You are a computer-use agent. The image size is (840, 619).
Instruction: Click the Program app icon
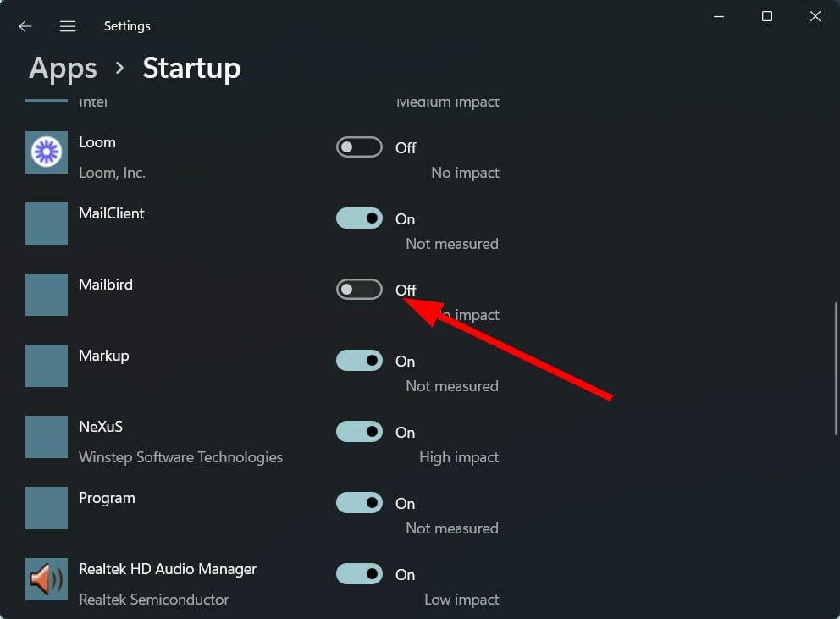point(46,508)
